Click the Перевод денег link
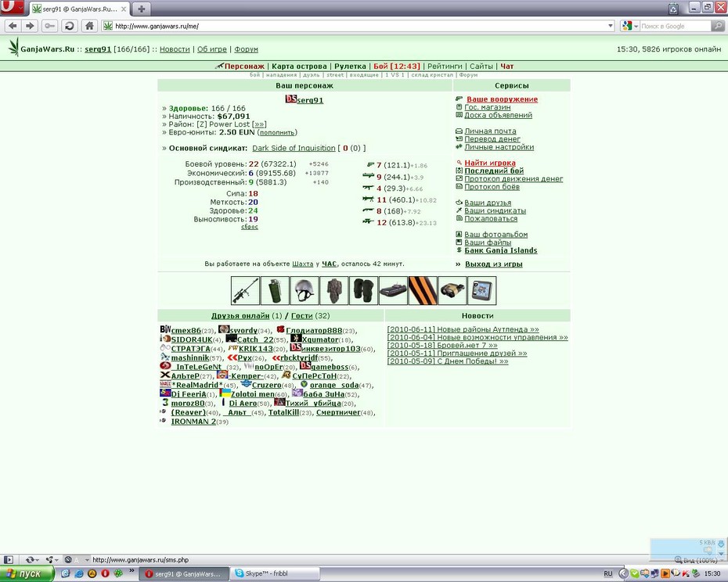 click(492, 139)
